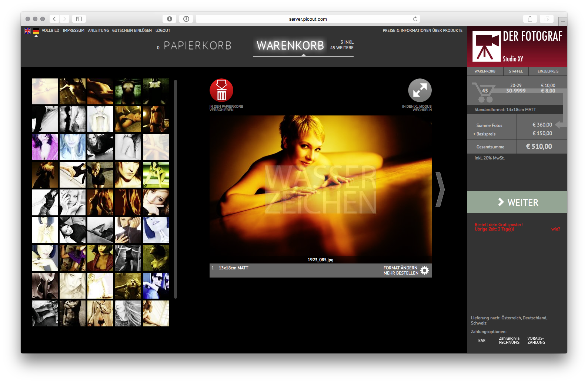Click the green Weiter button
This screenshot has width=588, height=383.
point(517,202)
